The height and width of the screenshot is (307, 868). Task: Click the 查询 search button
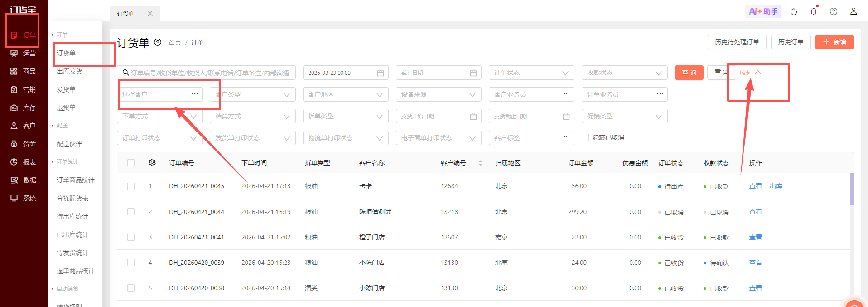tap(689, 73)
